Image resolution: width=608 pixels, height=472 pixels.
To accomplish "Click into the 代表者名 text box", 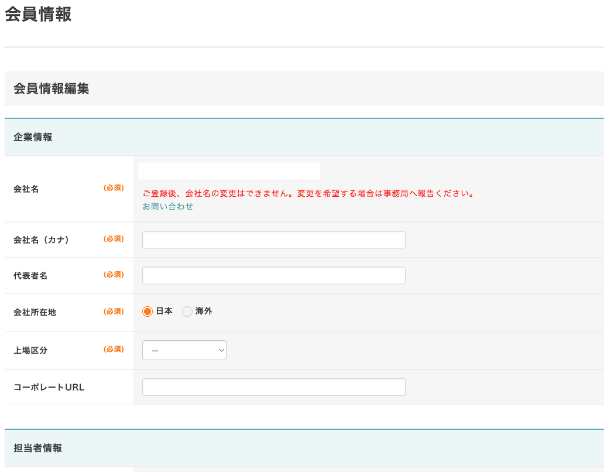I will tap(273, 276).
